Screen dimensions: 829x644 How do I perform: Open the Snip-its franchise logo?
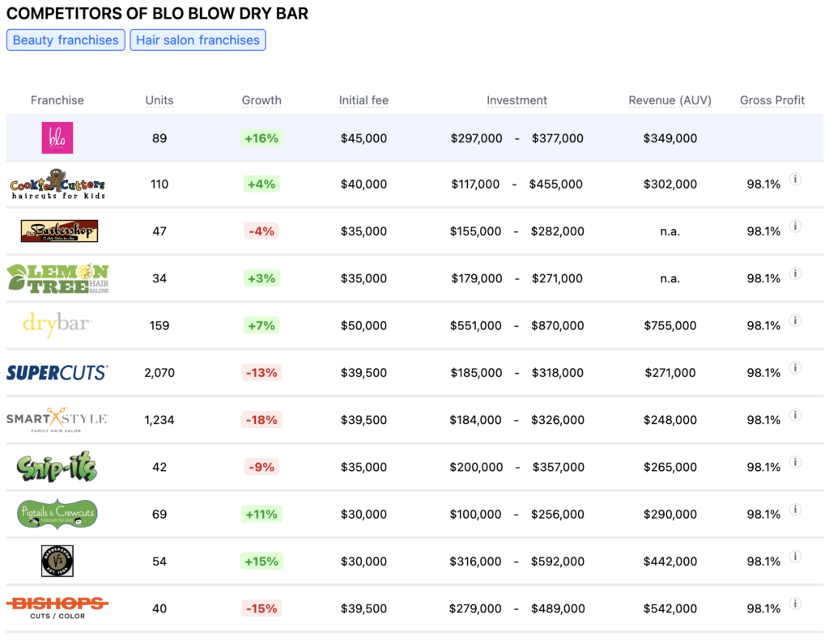coord(57,467)
